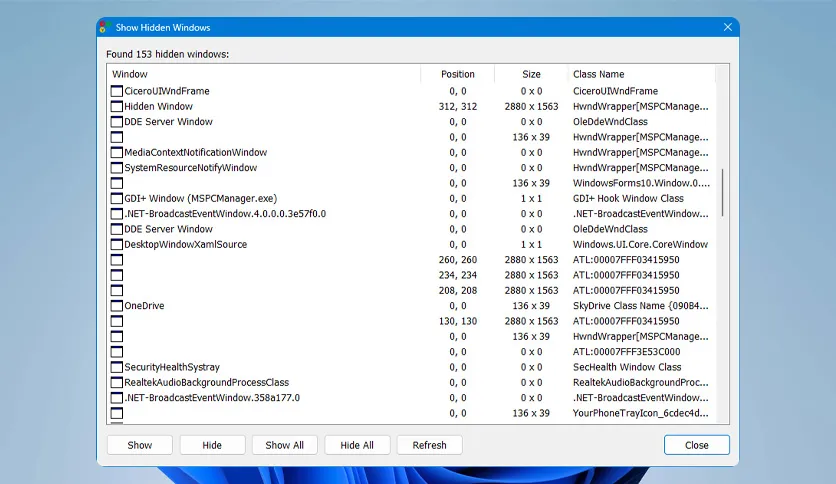Tick the .NET-BroadcastEventWindow.4.0.0.0.3e57f0.0 checkbox
This screenshot has width=836, height=484.
(x=117, y=214)
